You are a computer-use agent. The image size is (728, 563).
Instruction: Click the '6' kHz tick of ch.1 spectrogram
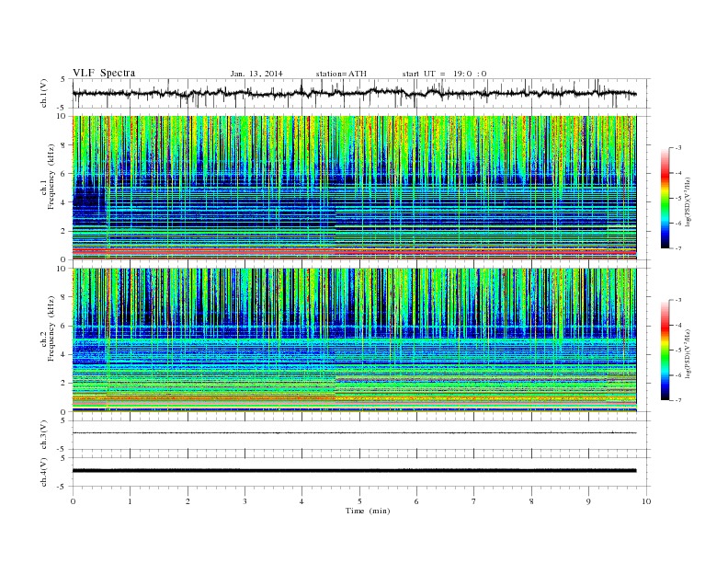tap(64, 174)
